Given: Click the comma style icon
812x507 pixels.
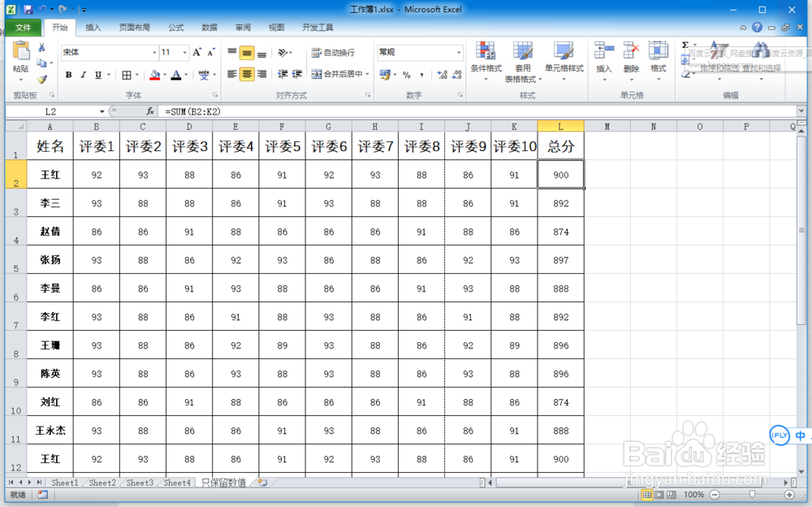Looking at the screenshot, I should (421, 75).
